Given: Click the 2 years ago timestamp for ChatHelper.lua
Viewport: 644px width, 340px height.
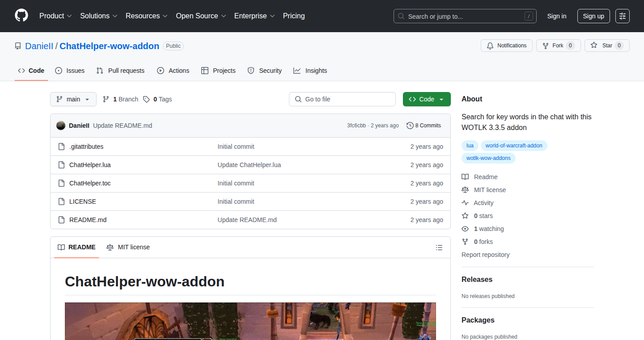Looking at the screenshot, I should (427, 165).
